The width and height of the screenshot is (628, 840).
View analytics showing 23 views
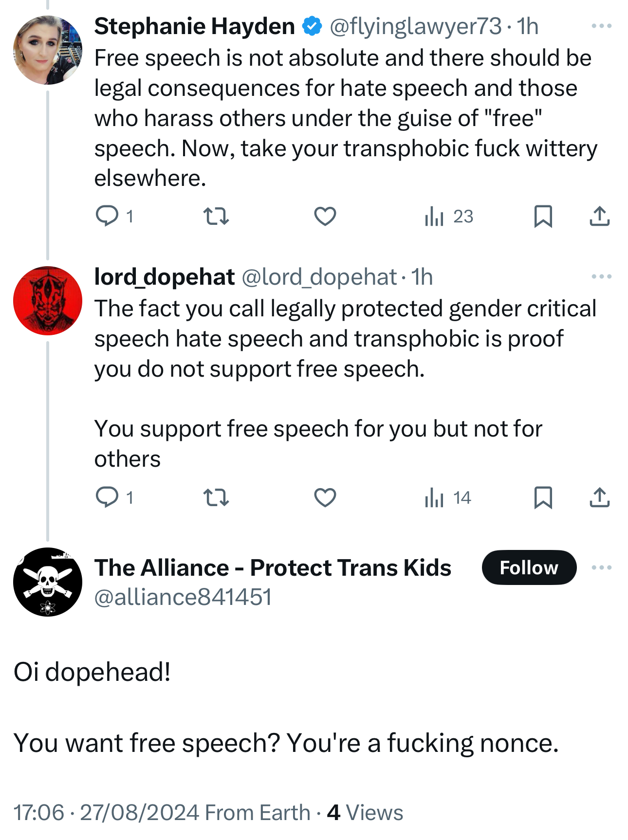tap(448, 216)
